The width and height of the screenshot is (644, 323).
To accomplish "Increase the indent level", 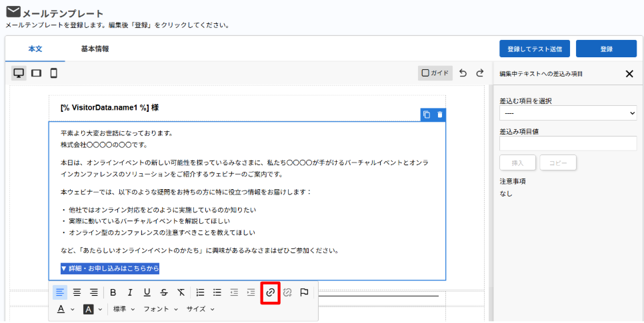I will (251, 292).
